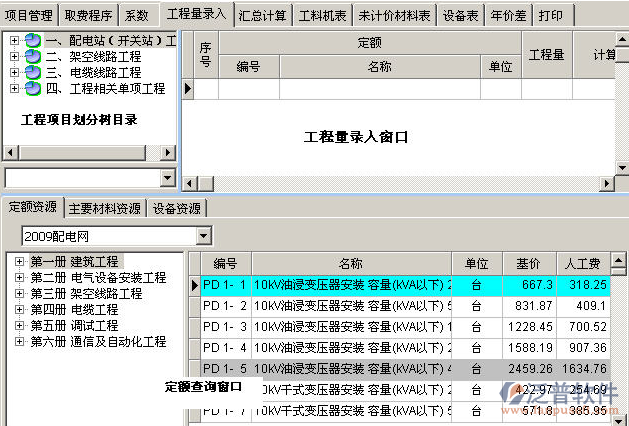Screen dimensions: 629x426
Task: Open the 工料机表 tab
Action: pos(322,16)
